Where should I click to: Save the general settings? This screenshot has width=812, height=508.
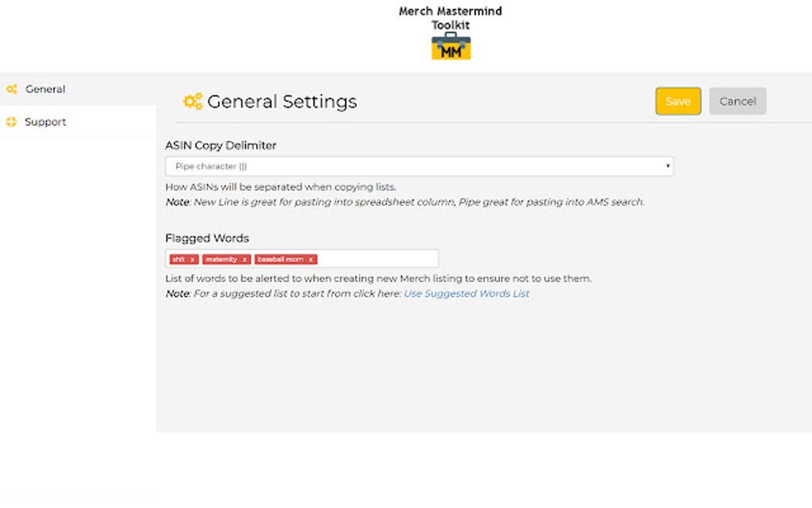[x=677, y=101]
